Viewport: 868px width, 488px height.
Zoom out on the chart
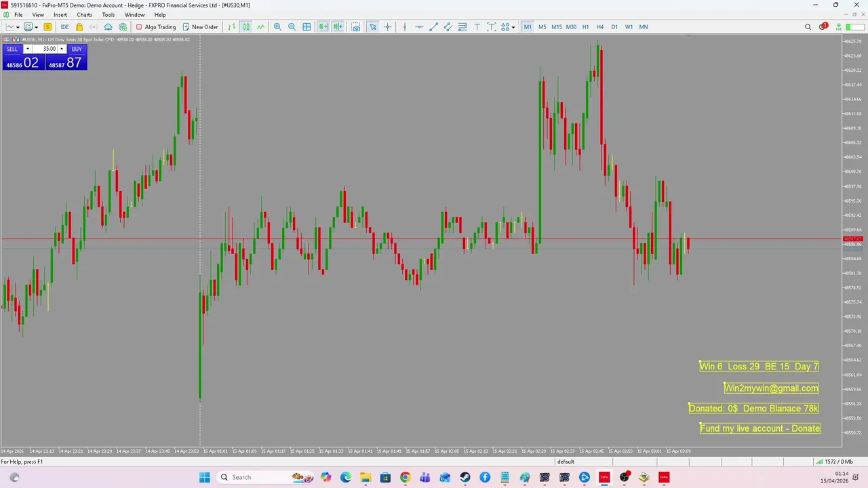pyautogui.click(x=292, y=27)
